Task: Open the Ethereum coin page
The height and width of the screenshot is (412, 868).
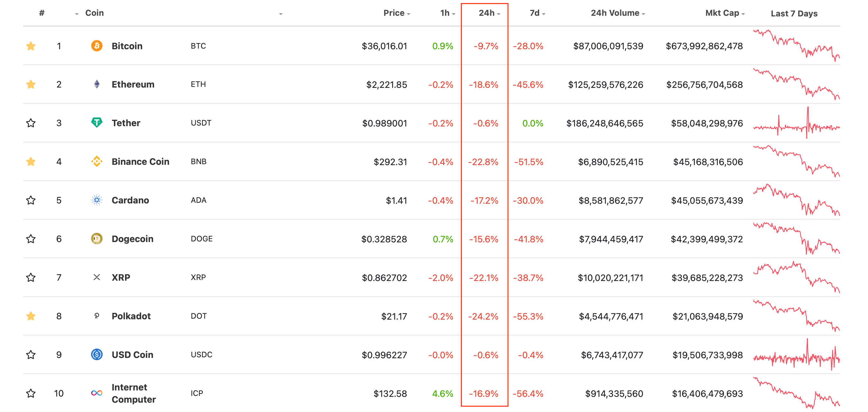Action: pos(133,84)
